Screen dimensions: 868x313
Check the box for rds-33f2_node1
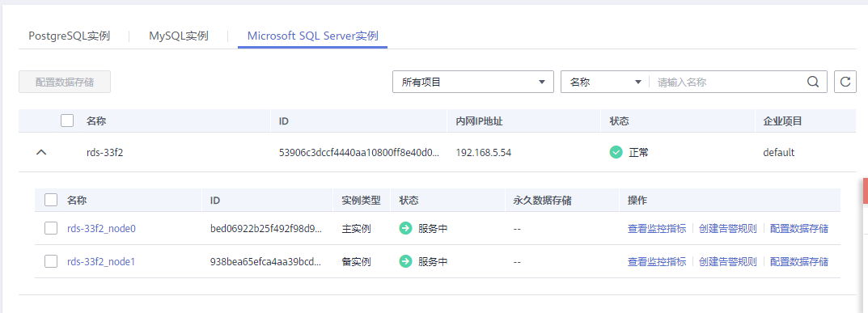pos(51,261)
